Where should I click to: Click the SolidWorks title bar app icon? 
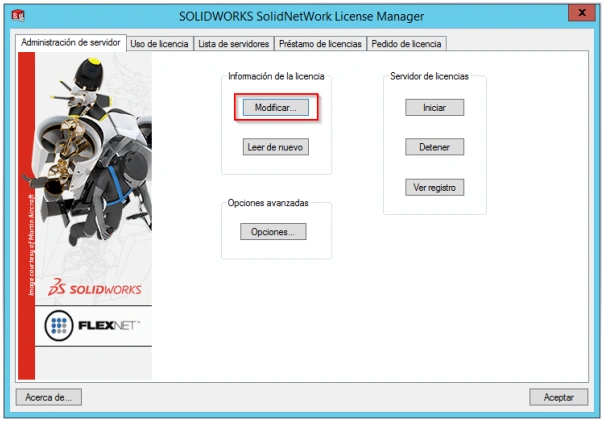coord(18,15)
